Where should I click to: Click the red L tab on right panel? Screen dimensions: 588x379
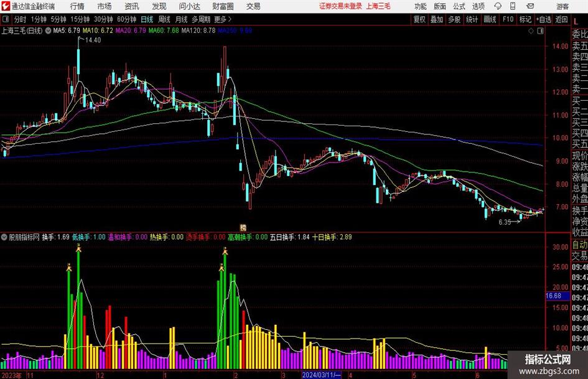coord(576,22)
